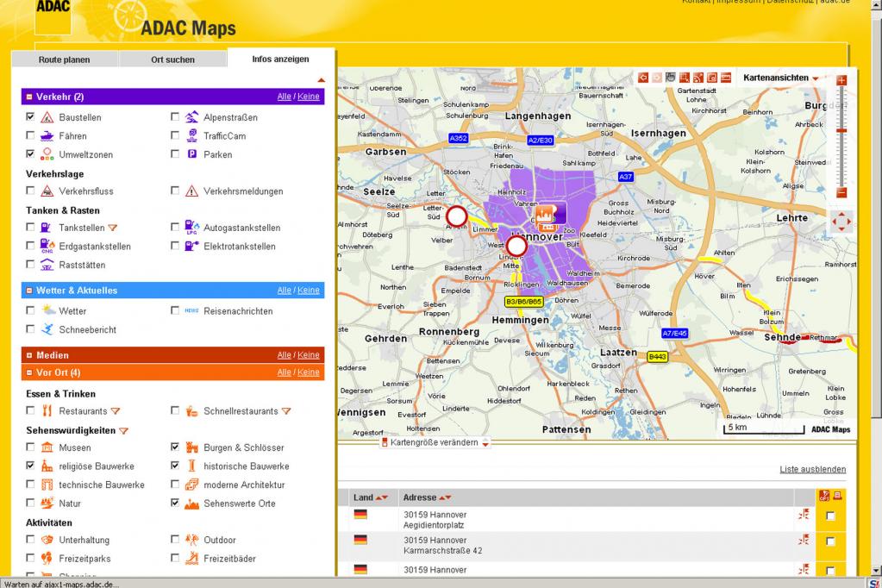This screenshot has width=882, height=588.
Task: Enable the Fähren checkbox
Action: pyautogui.click(x=30, y=135)
